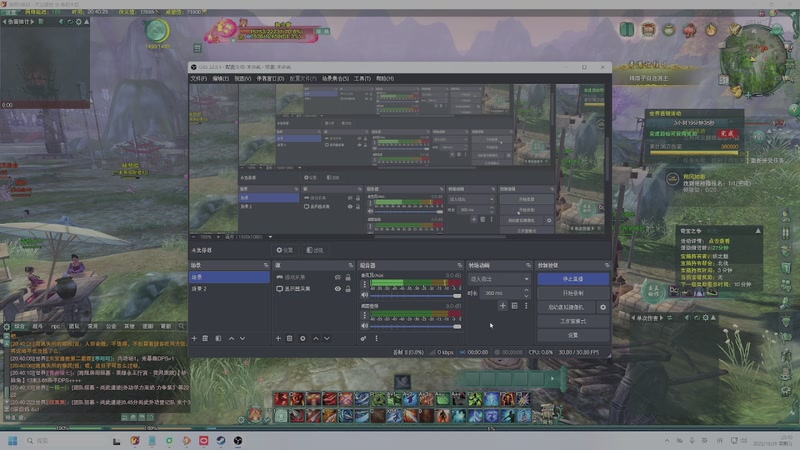Show hidden icons in system tray
Image resolution: width=800 pixels, height=450 pixels.
click(667, 440)
